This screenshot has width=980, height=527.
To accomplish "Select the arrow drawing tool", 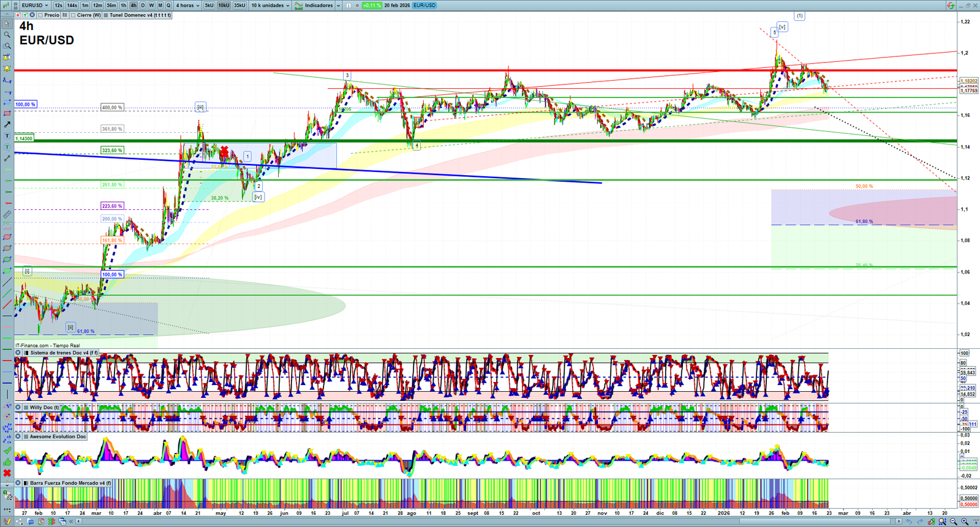I will coord(7,124).
